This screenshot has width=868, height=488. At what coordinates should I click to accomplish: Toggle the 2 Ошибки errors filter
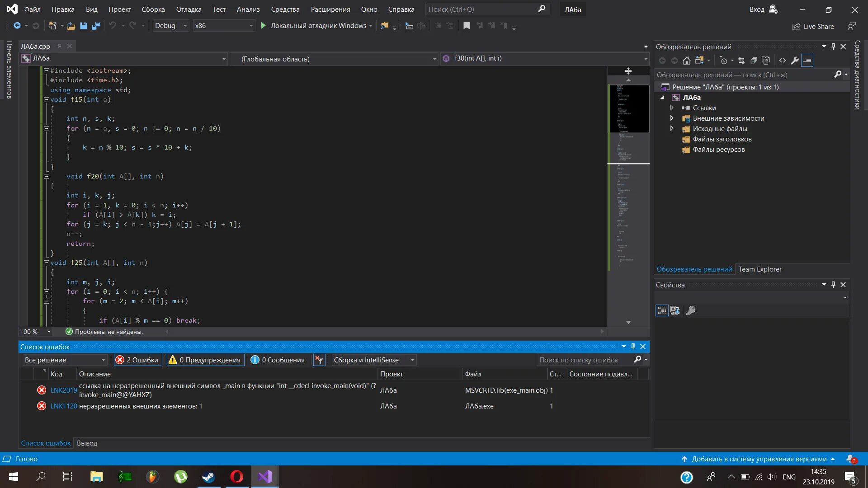pyautogui.click(x=138, y=360)
